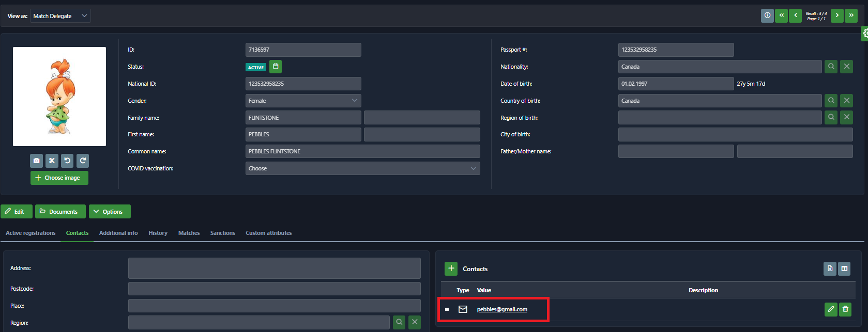Click the scissors crop icon
This screenshot has width=868, height=332.
coord(52,161)
